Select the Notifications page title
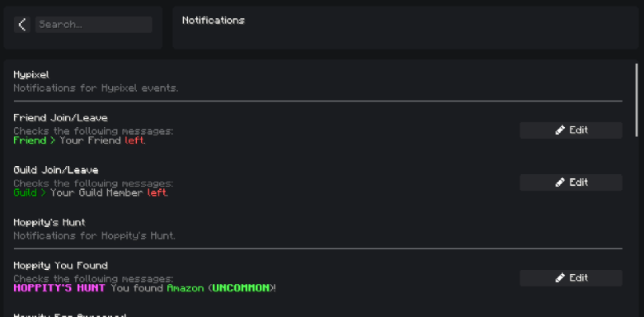Screen dimensions: 644x317 coord(214,21)
